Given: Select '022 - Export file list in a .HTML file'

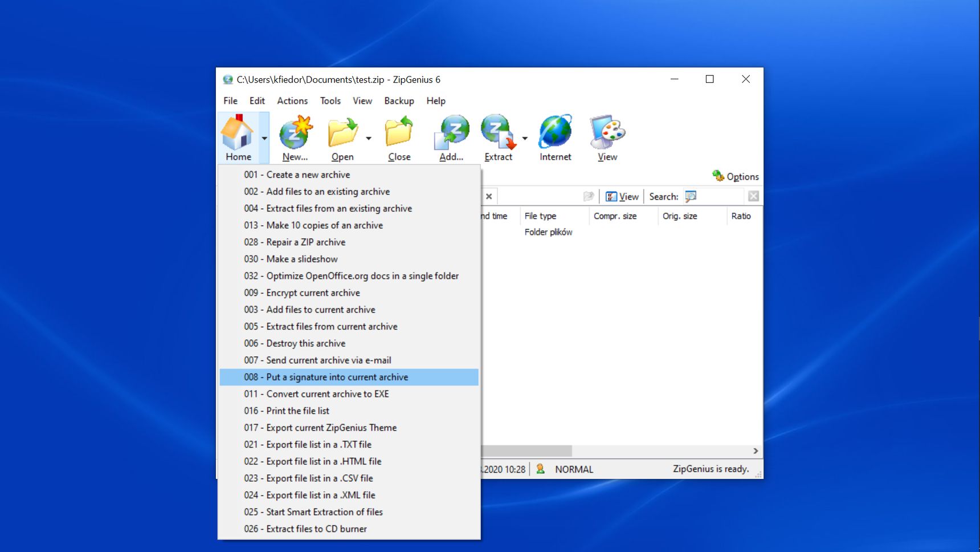Looking at the screenshot, I should click(349, 461).
